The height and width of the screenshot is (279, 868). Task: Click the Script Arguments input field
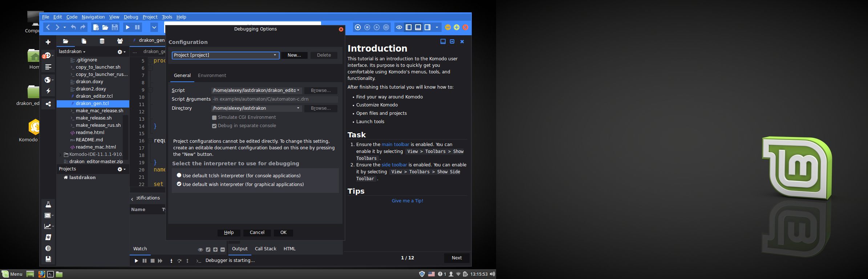[275, 99]
